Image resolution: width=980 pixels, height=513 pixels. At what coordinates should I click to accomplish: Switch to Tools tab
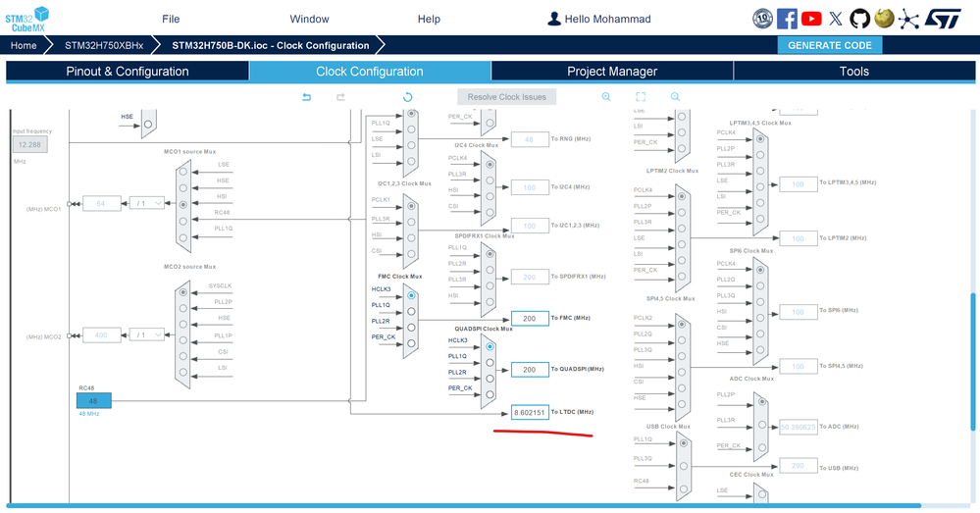853,72
